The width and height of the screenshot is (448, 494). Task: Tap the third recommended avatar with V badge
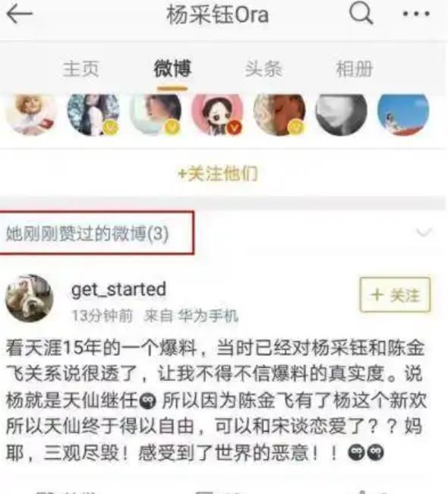(156, 114)
